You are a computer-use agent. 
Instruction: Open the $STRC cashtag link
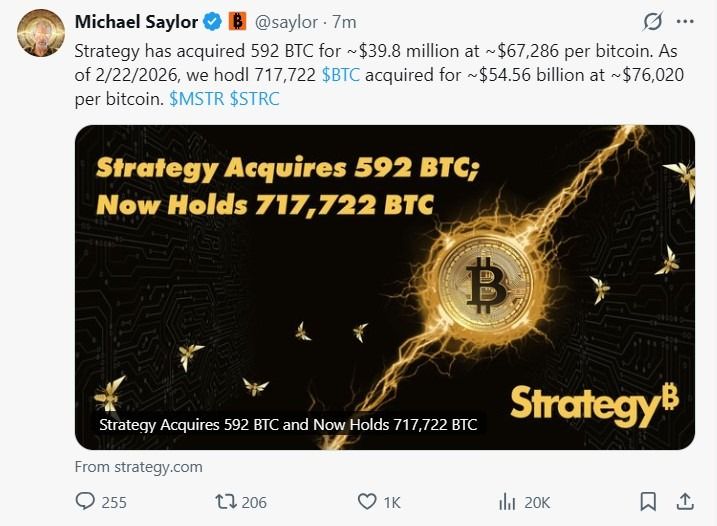(x=255, y=101)
